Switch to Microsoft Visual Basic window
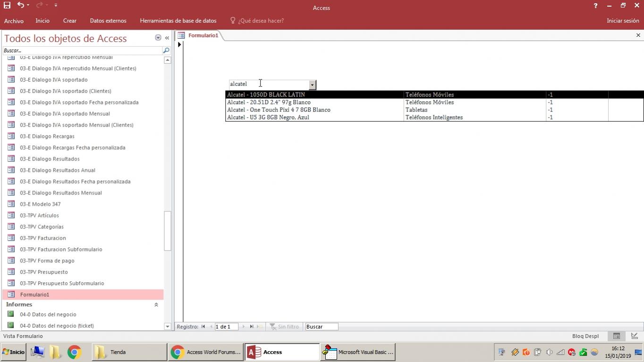The image size is (644, 362). [x=358, y=352]
